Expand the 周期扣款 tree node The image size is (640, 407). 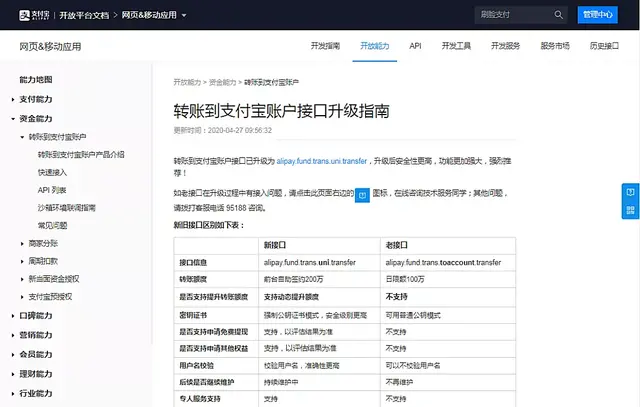tap(22, 261)
